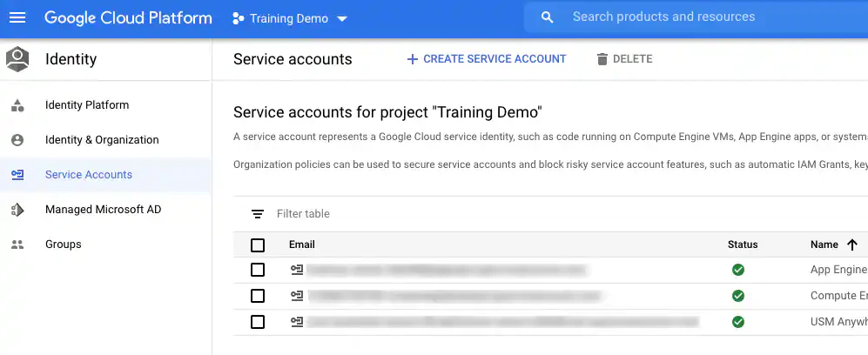
Task: Open the Training Demo project dropdown arrow
Action: [x=342, y=19]
